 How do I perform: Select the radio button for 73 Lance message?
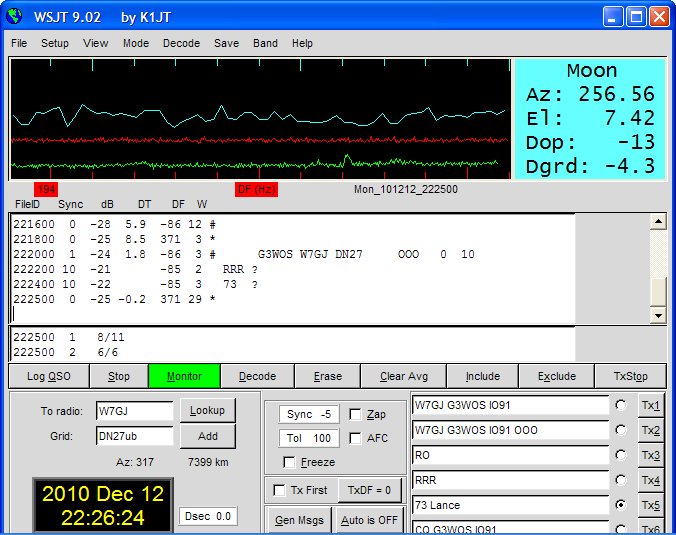point(621,505)
